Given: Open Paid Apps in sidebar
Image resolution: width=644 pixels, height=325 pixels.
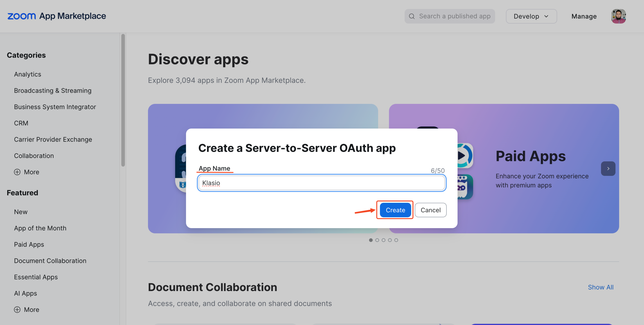Looking at the screenshot, I should [x=29, y=245].
